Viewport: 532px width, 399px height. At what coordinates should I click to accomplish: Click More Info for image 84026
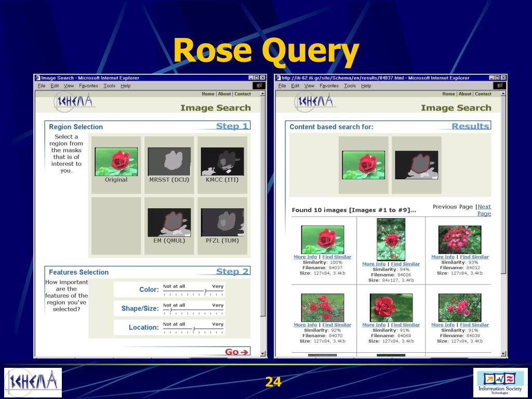(x=374, y=264)
